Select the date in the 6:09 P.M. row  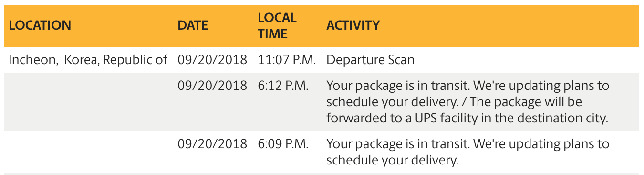tap(213, 143)
